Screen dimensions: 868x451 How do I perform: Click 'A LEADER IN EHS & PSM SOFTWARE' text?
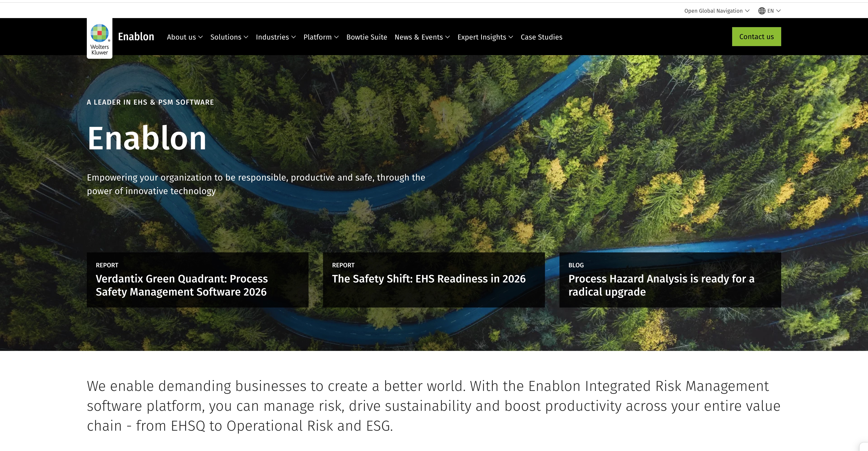pos(150,102)
